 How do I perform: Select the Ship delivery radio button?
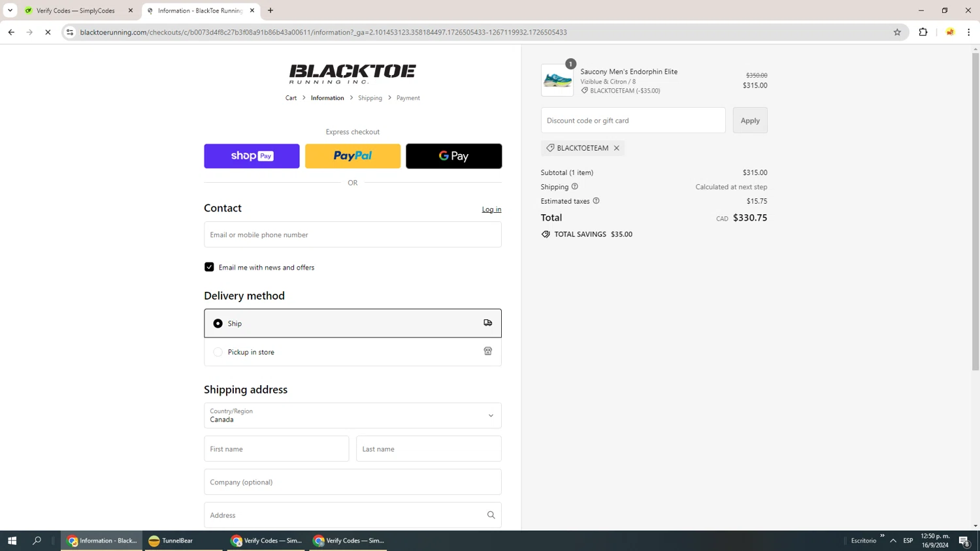[x=218, y=323]
